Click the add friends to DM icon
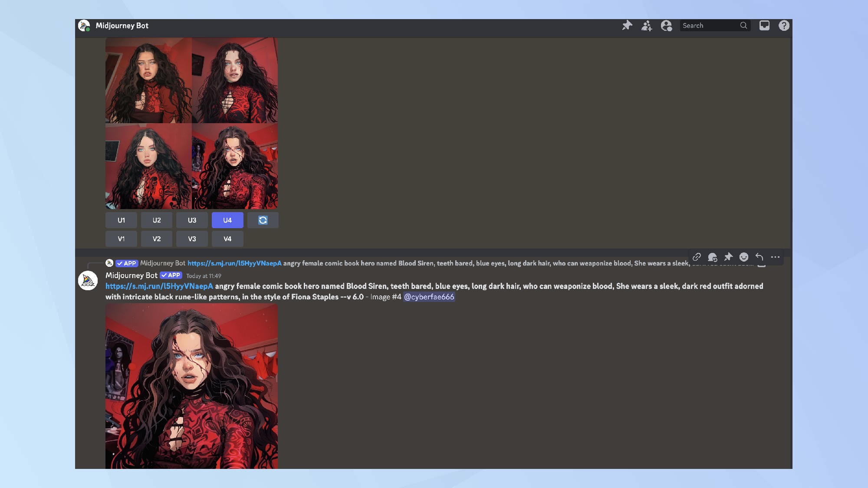 click(647, 26)
